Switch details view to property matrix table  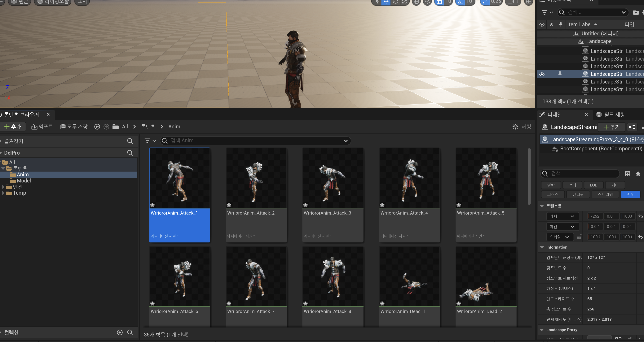pos(627,173)
